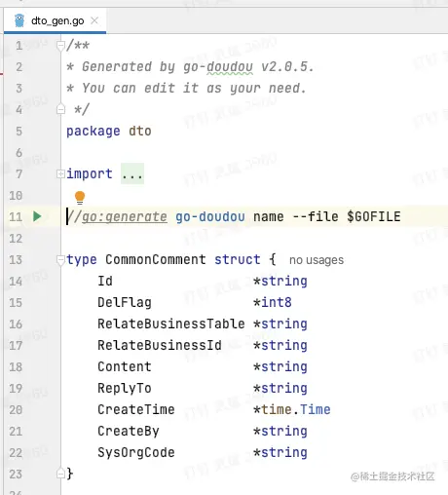Click 'v2.0.5.' version text in comment
The width and height of the screenshot is (448, 495).
tap(287, 66)
